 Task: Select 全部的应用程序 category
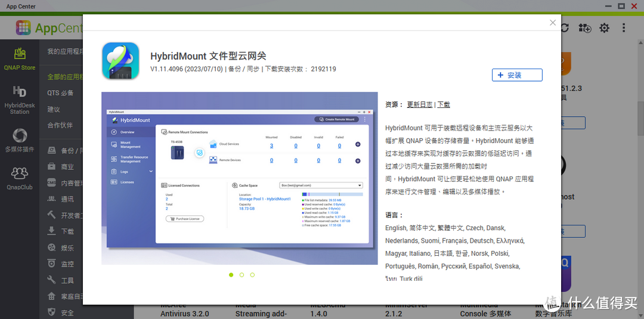pos(65,77)
